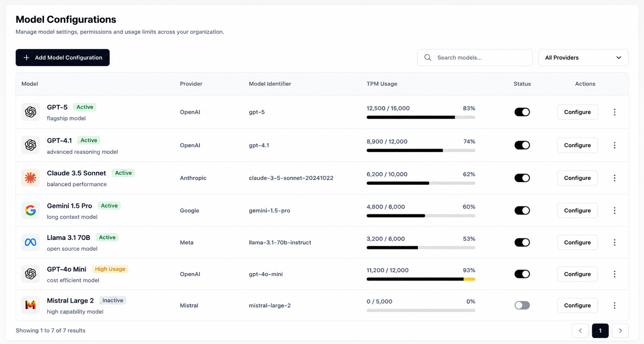Disable the GPT-5 status toggle

(522, 112)
